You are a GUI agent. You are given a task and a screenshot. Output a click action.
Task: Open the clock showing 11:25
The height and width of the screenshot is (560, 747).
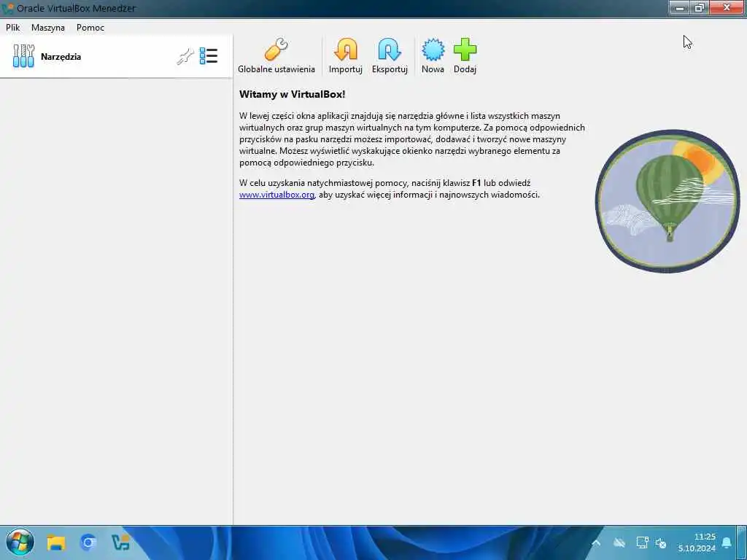[697, 542]
